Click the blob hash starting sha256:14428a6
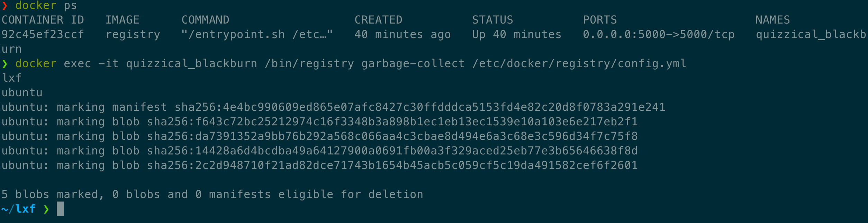 [392, 151]
